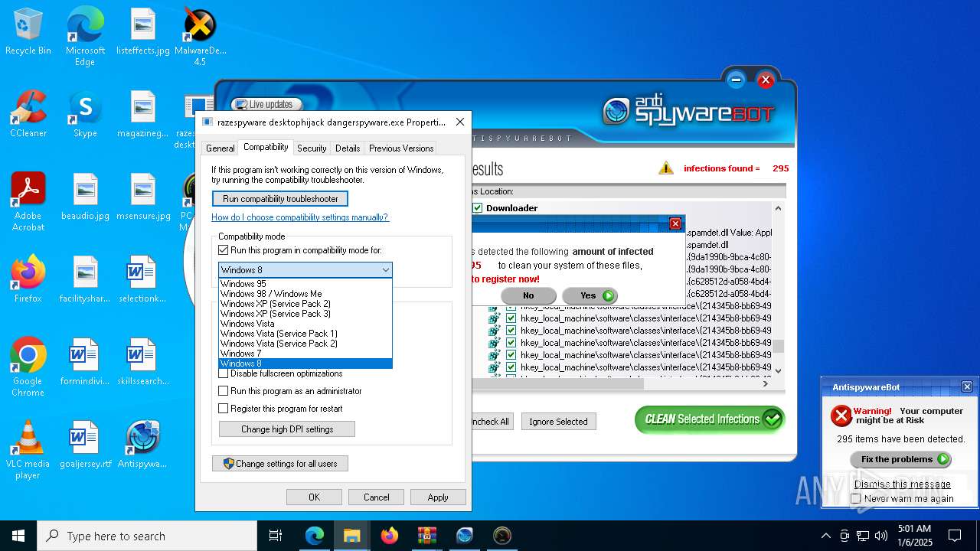Uncheck the Downloader category checkbox
The width and height of the screenshot is (980, 551).
coord(478,208)
